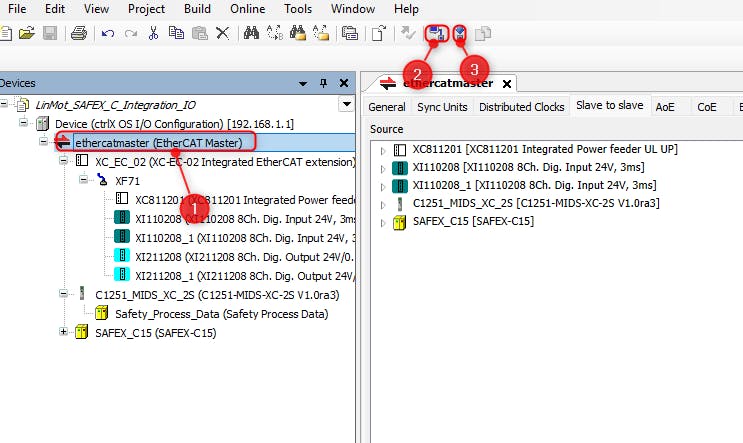Pin the Devices panel
Image resolution: width=743 pixels, height=443 pixels.
coord(323,83)
